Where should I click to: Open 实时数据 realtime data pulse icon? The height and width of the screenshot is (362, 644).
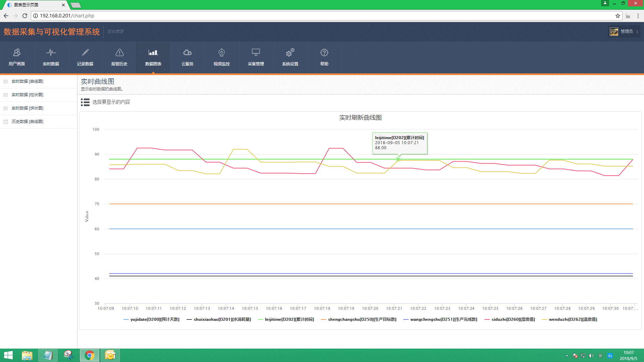point(51,53)
